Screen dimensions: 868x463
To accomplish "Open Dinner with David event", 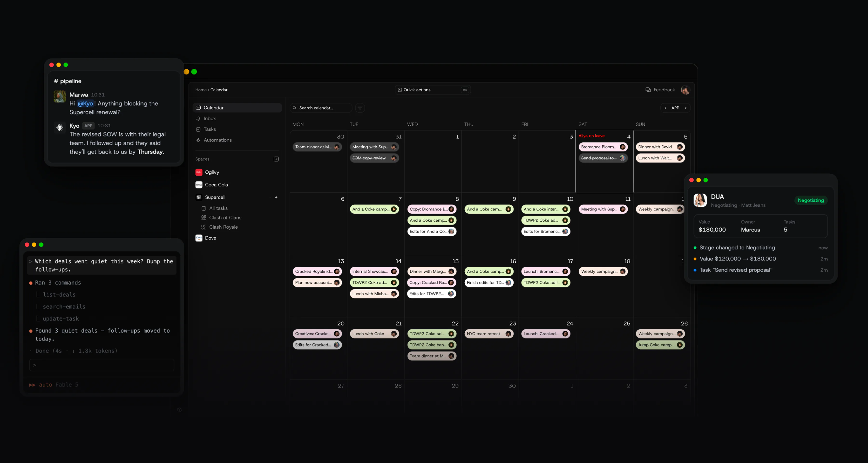I will (660, 147).
